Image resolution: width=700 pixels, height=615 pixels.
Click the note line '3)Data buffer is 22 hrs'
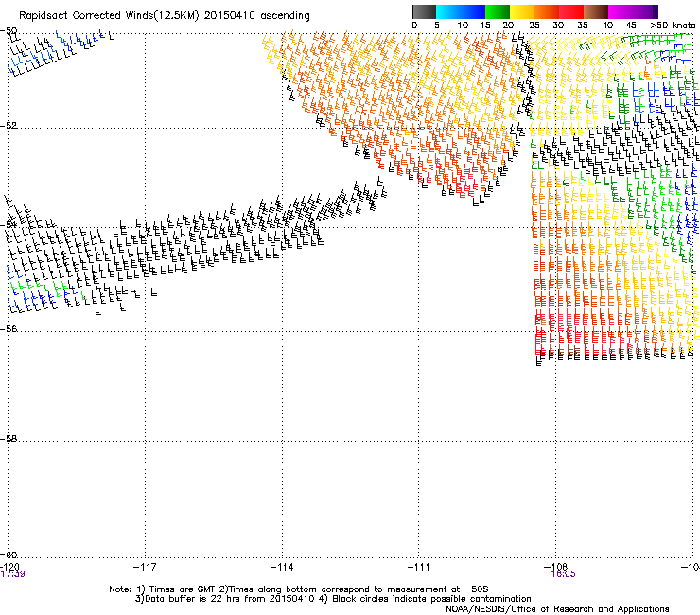tap(333, 599)
